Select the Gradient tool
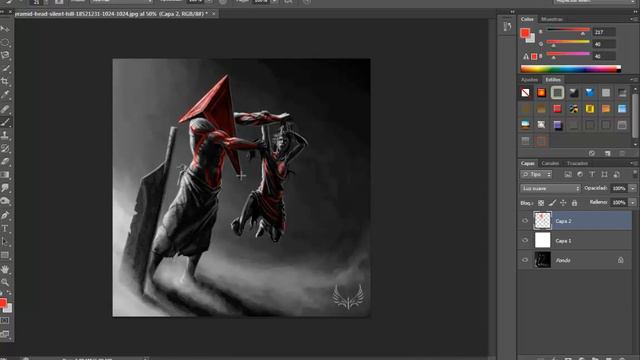The image size is (640, 360). (5, 174)
